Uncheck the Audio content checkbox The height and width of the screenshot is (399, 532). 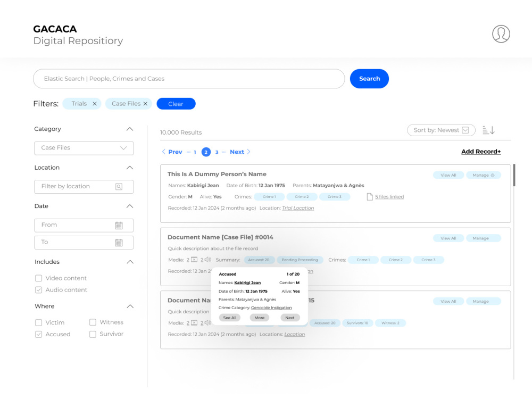[x=39, y=290]
